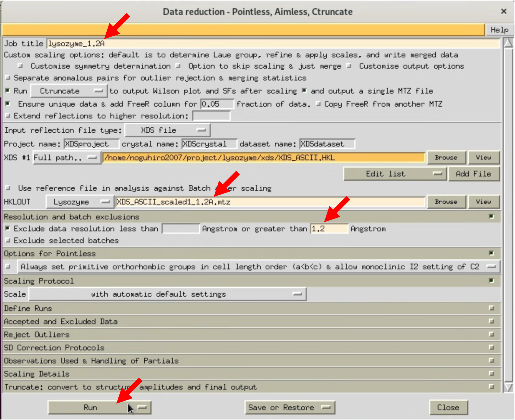515x420 pixels.
Task: Open the SD Correction Protocols section
Action: pyautogui.click(x=491, y=347)
